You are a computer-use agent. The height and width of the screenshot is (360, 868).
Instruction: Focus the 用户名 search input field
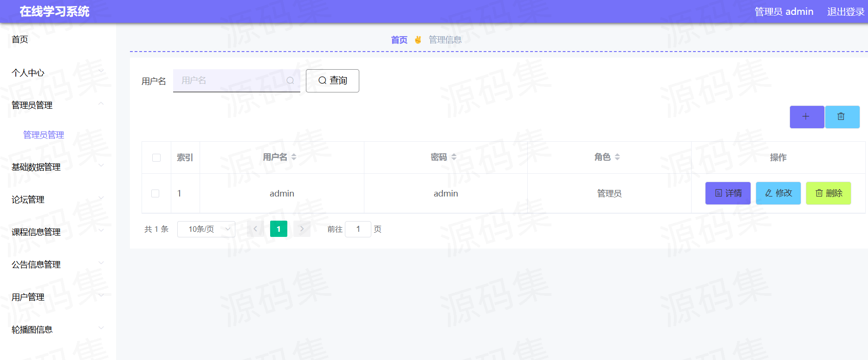coord(237,81)
